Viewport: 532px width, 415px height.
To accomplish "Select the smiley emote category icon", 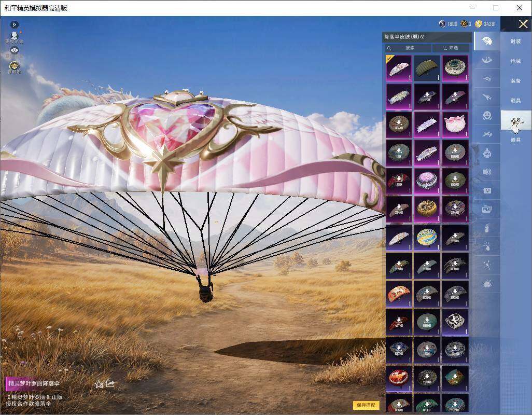I will click(x=487, y=116).
